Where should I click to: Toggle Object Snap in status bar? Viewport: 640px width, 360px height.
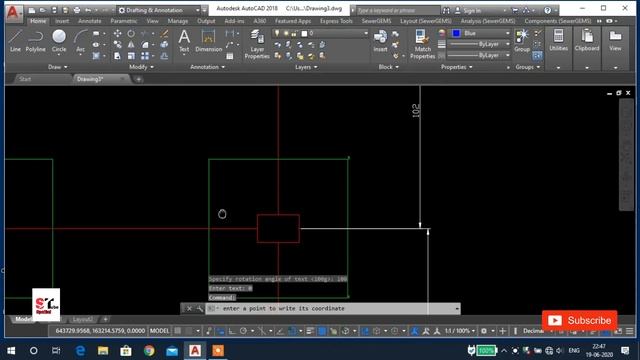(292, 331)
